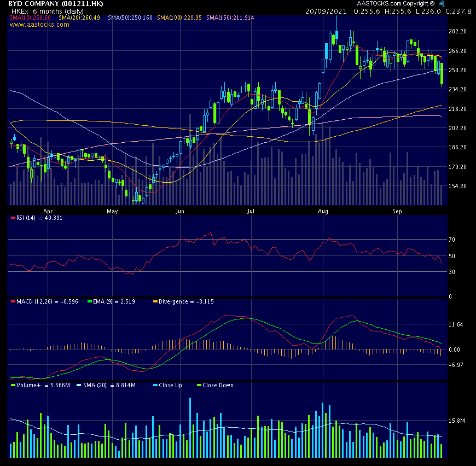Click the high price H:255.6 value
Screen dimensions: 476x466
pos(398,11)
